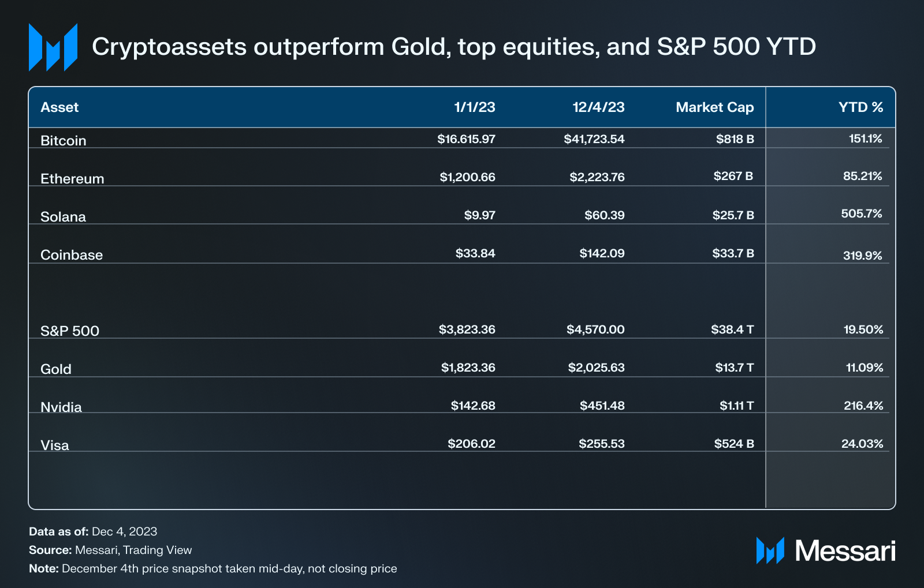Screen dimensions: 924x588
Task: Click the Messari logo beside the title
Action: click(53, 47)
